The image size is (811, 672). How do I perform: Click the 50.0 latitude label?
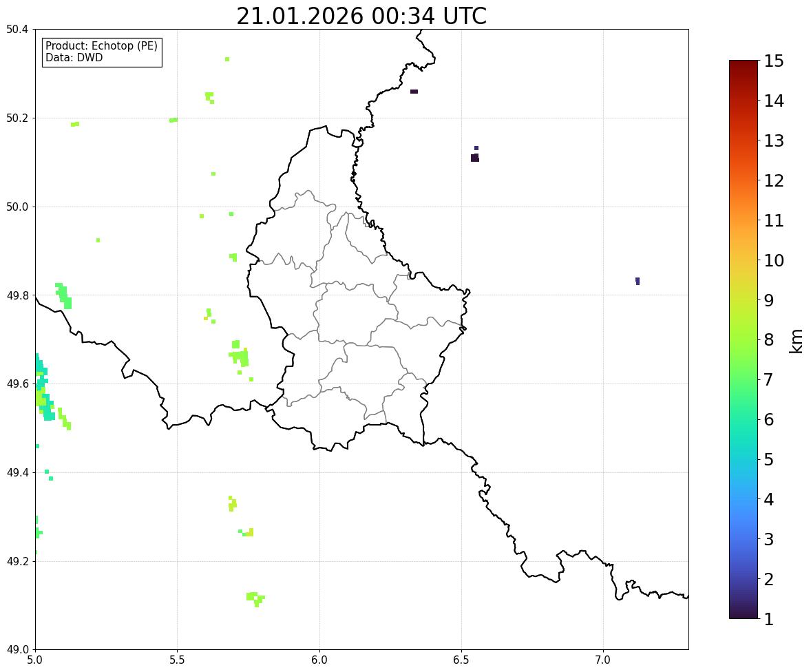[17, 207]
